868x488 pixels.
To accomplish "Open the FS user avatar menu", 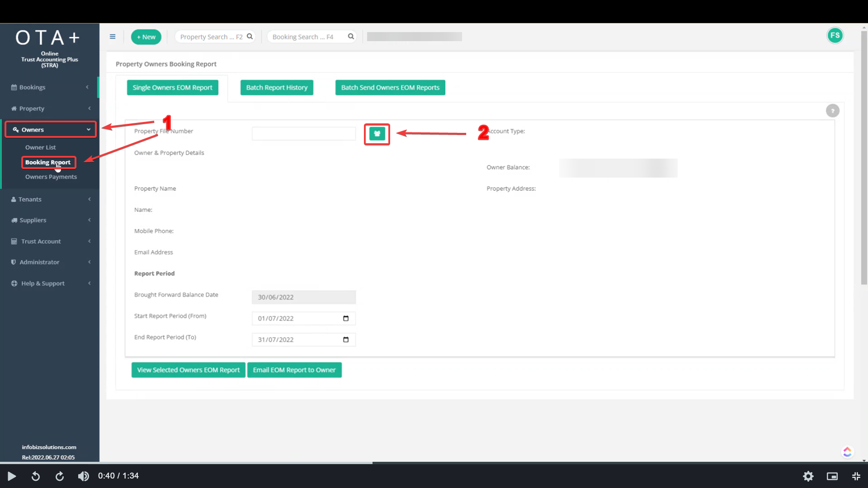I will 835,36.
